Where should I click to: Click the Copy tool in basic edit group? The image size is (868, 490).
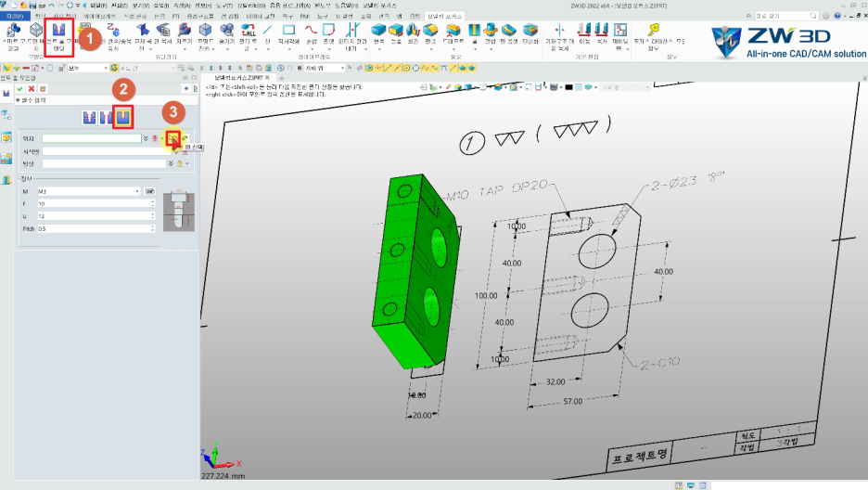tap(602, 31)
